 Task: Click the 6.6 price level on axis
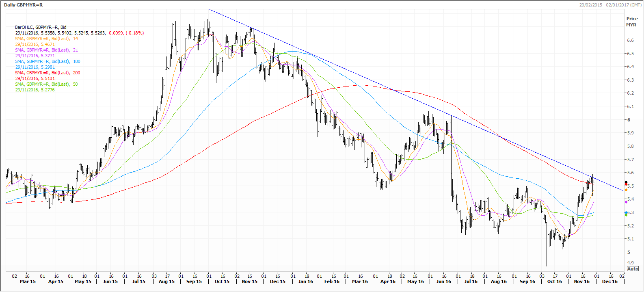point(630,40)
